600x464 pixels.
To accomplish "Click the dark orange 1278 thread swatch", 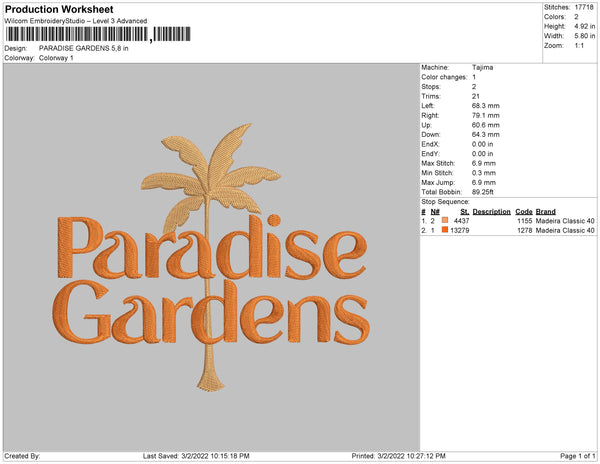I will [x=445, y=230].
